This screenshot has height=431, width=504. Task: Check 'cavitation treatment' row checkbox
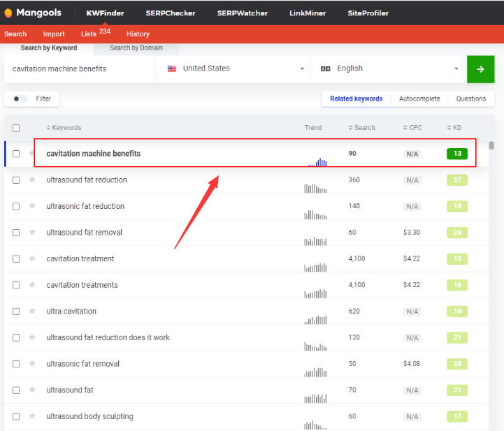[x=16, y=259]
